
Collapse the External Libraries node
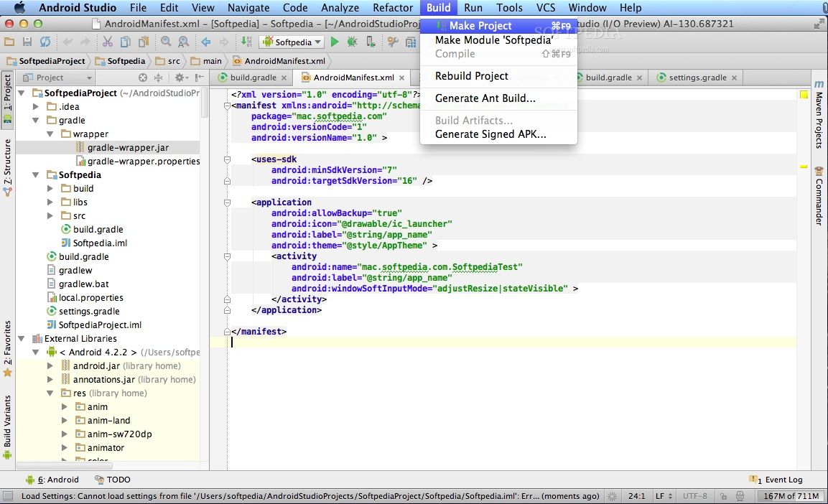tap(22, 338)
